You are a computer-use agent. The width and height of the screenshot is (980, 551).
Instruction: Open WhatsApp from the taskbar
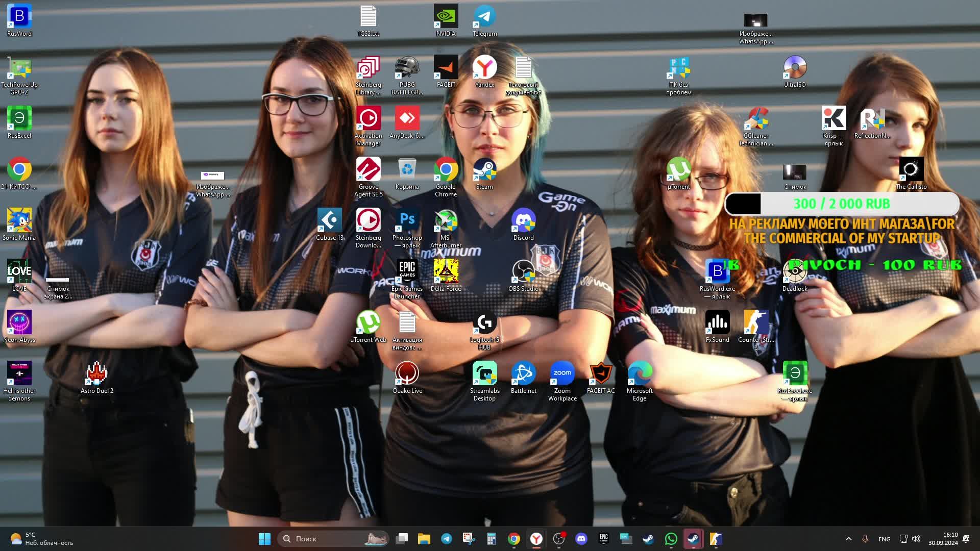[x=671, y=538]
